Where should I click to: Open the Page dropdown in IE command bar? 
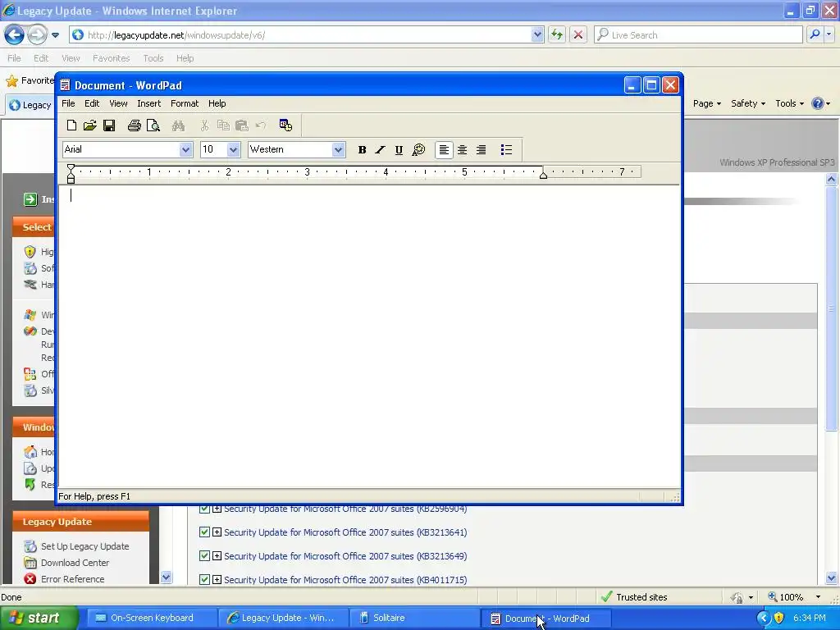[x=706, y=103]
